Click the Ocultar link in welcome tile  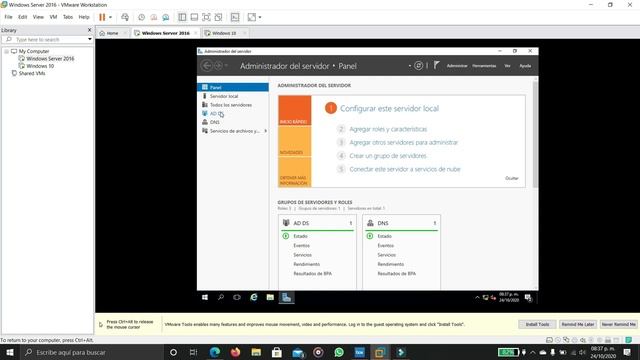coord(512,178)
